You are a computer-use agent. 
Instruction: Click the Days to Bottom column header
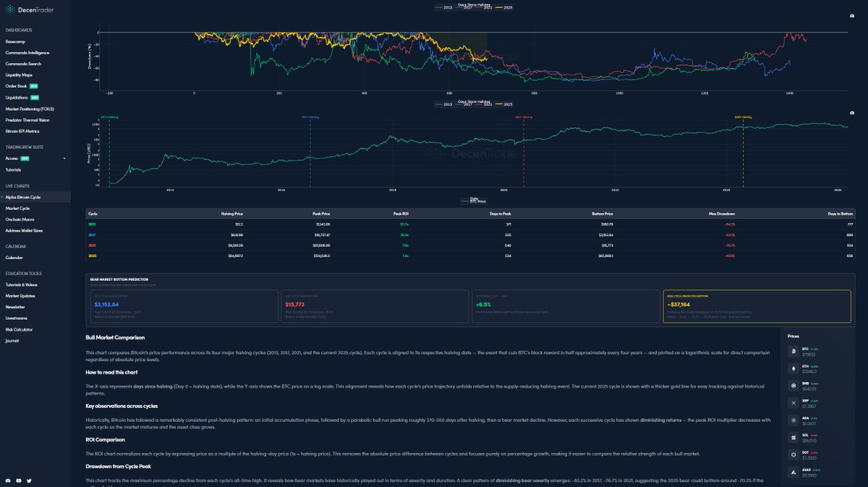coord(841,213)
